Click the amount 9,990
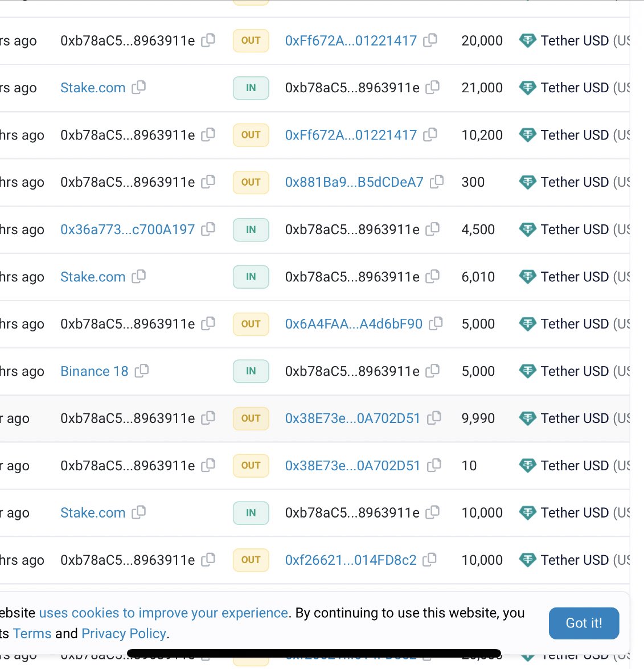 [x=478, y=418]
